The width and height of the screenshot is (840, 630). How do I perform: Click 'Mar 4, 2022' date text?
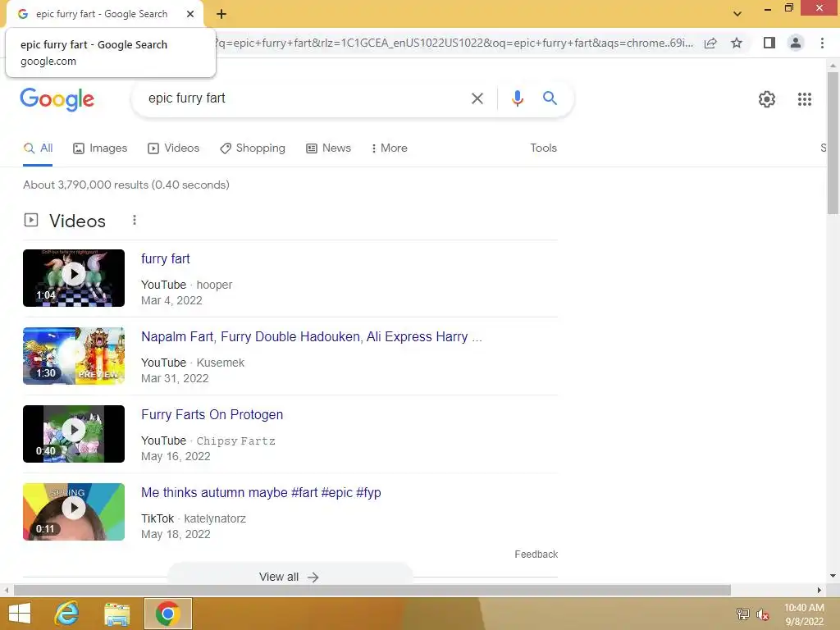pos(171,300)
